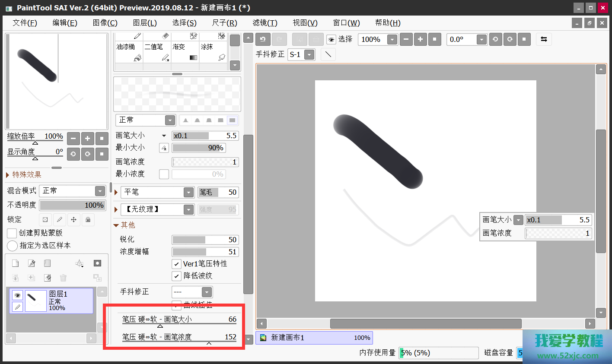Click the lock-all padlock icon beside 锁定

pos(88,220)
